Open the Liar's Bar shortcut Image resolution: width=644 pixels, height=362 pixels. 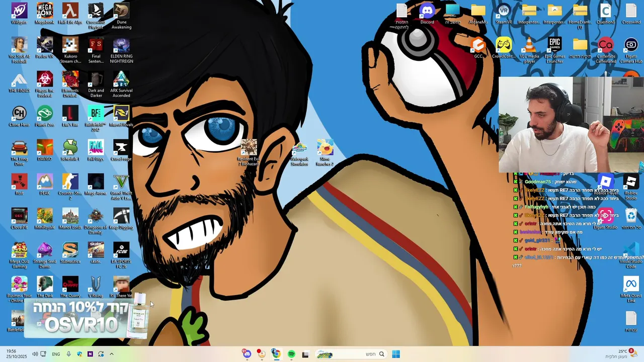tap(70, 116)
